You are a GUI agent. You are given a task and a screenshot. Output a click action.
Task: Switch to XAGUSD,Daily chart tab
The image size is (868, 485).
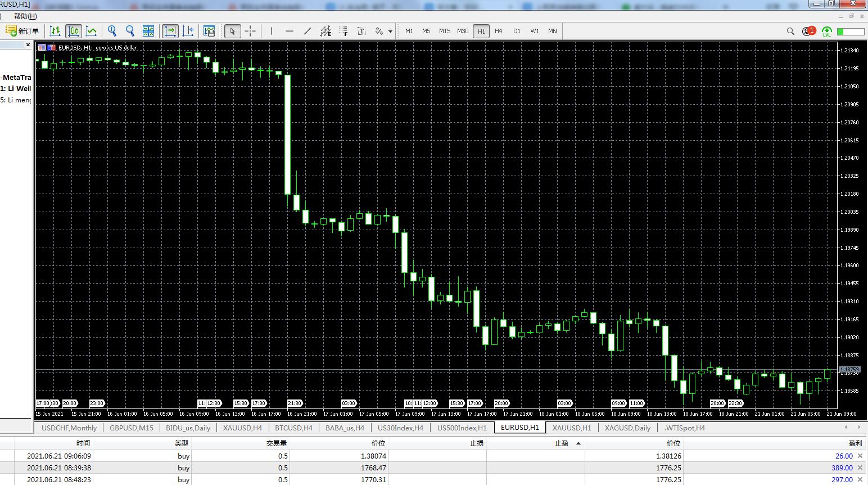click(627, 428)
